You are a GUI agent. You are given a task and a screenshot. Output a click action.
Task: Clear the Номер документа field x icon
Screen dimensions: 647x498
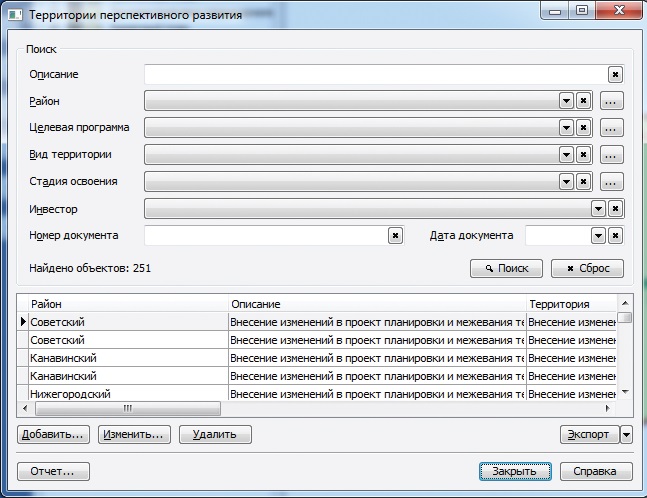395,236
